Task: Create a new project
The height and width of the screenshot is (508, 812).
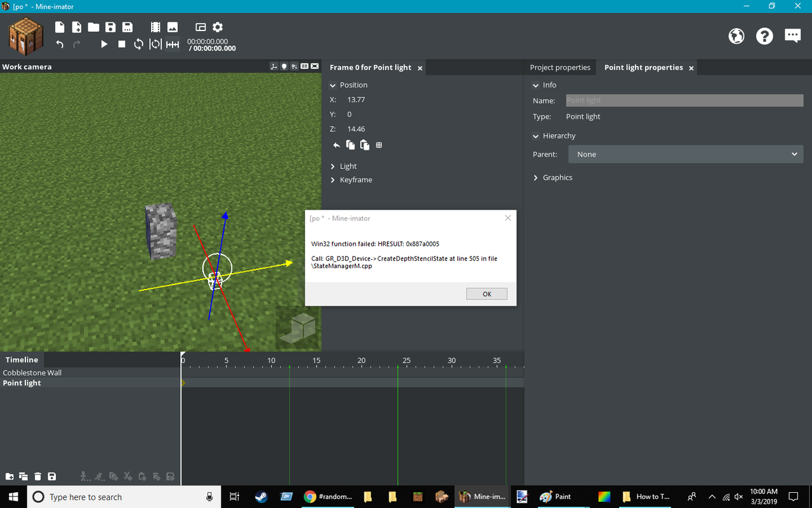Action: tap(59, 27)
